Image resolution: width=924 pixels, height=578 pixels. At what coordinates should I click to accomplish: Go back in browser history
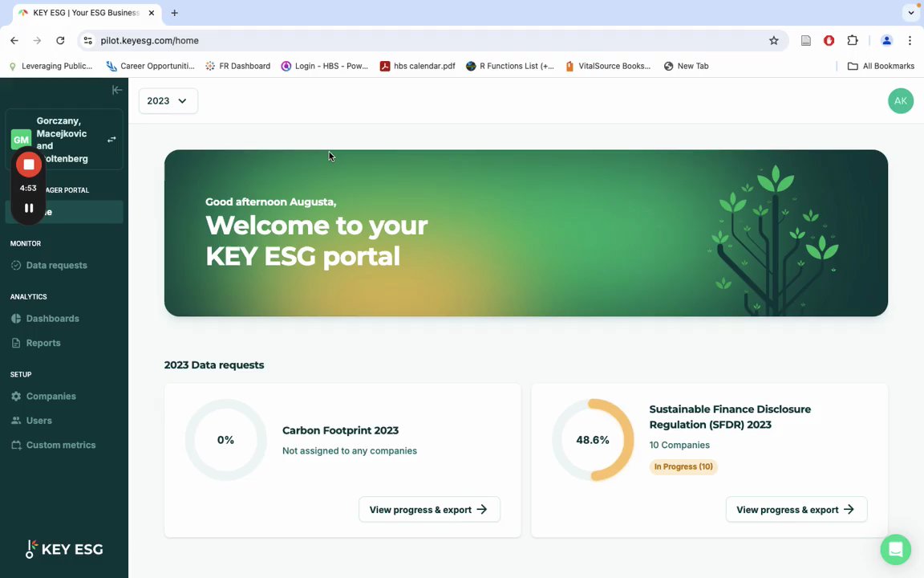pyautogui.click(x=14, y=41)
